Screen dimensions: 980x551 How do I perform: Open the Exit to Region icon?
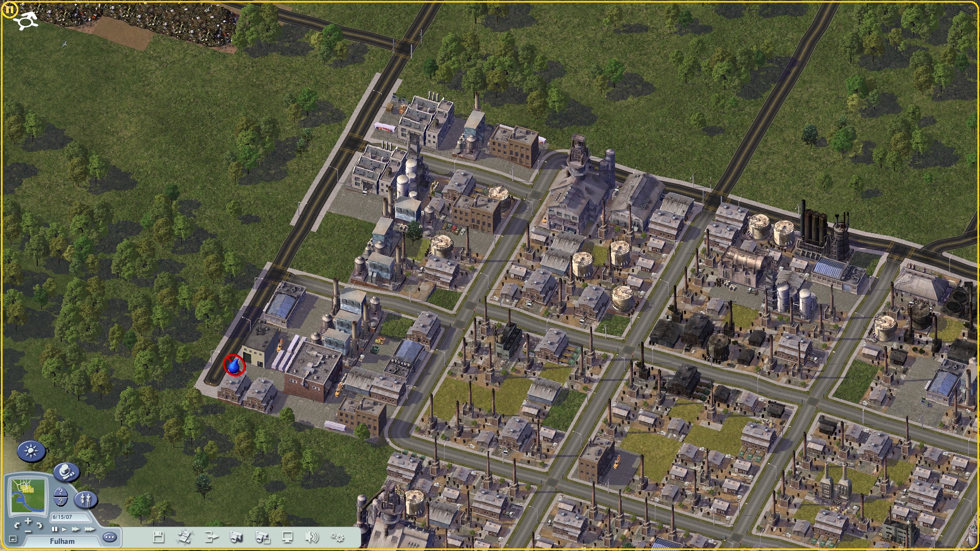click(x=184, y=537)
